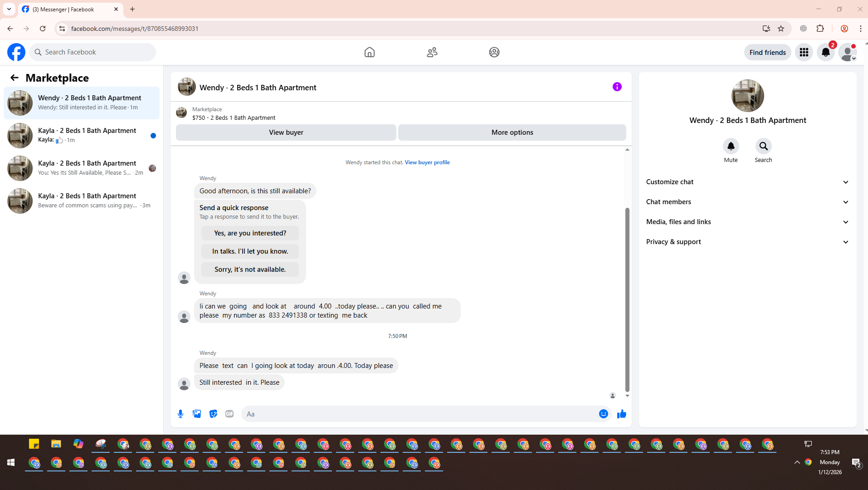Open the Facebook menu grid icon
The width and height of the screenshot is (868, 490).
804,52
